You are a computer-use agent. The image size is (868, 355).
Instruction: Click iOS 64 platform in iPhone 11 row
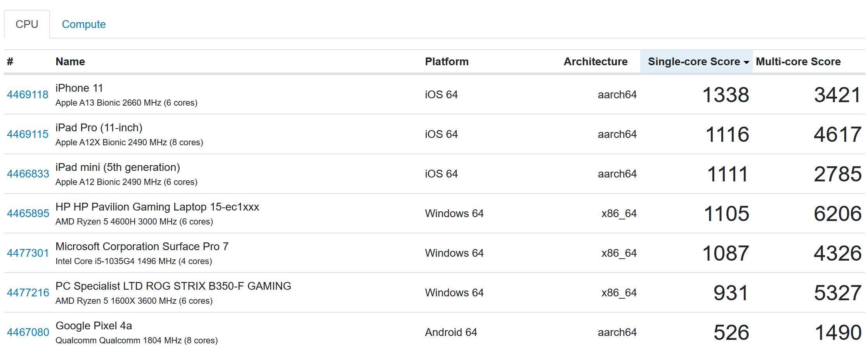click(441, 94)
